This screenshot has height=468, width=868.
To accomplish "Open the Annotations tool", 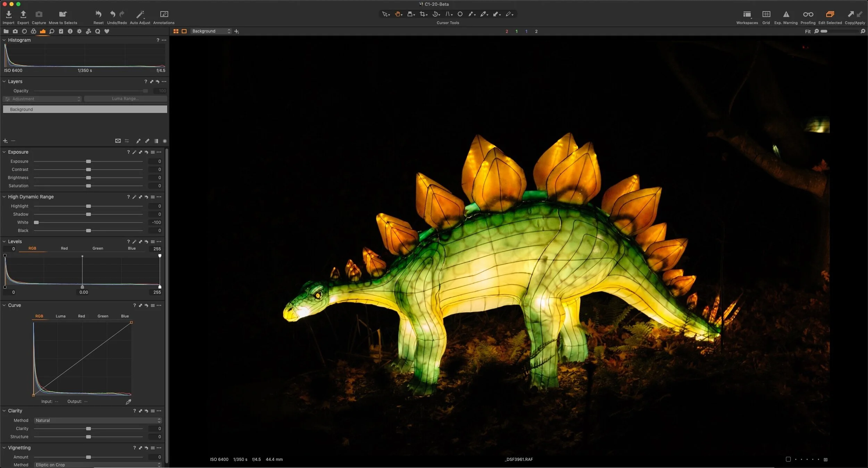I will (x=164, y=14).
